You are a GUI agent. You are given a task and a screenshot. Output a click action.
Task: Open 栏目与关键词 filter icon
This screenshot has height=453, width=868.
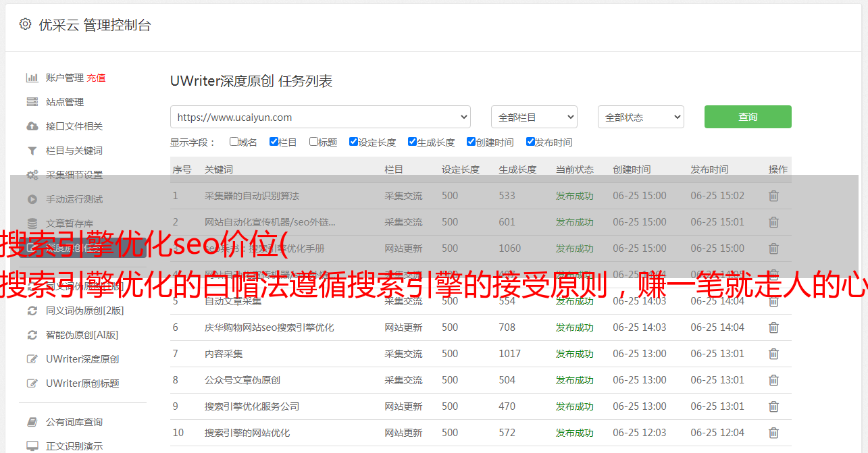tap(32, 151)
